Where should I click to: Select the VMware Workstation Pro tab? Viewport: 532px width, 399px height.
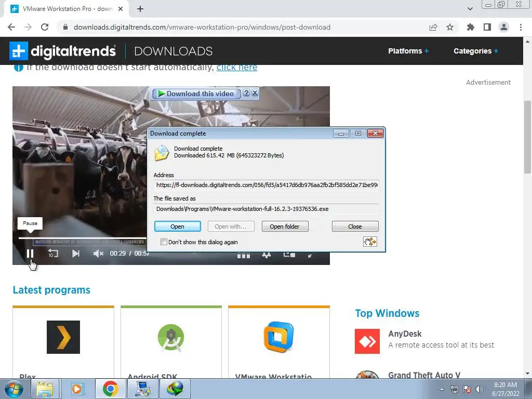click(x=66, y=9)
